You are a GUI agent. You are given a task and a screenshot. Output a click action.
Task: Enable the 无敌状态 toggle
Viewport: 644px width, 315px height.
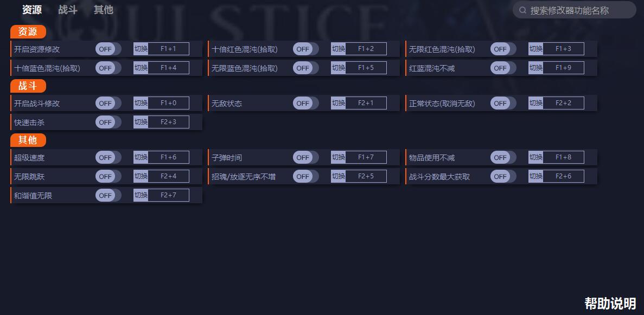tap(306, 103)
